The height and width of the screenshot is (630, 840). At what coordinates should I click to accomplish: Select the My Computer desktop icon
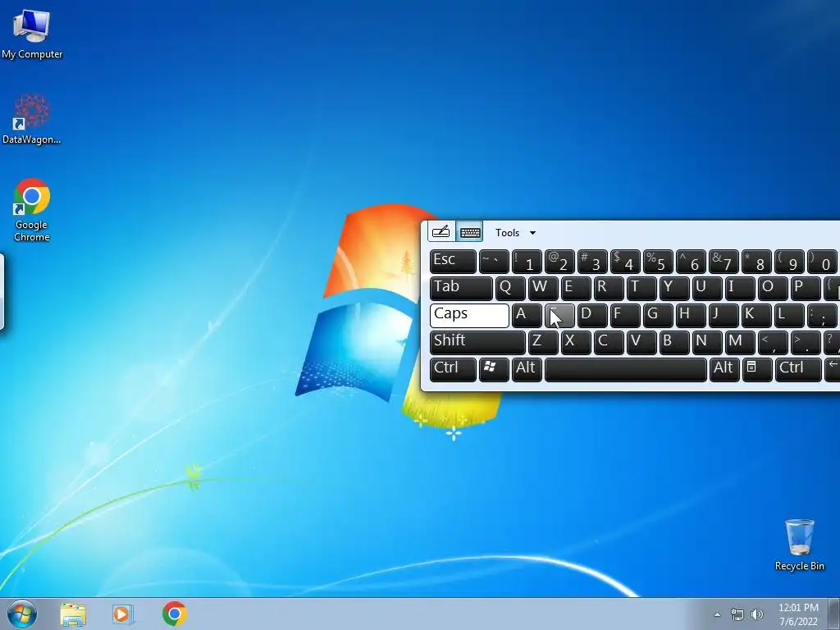(32, 33)
